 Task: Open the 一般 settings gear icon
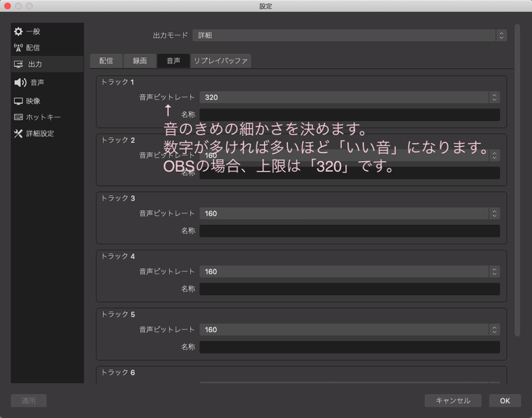click(19, 31)
